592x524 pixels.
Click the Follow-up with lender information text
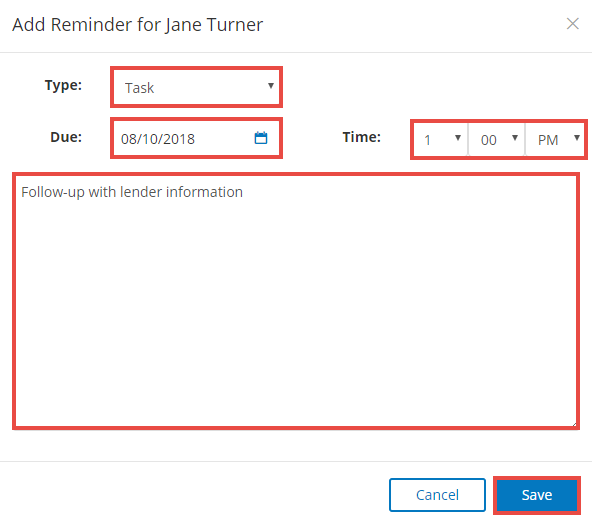[x=132, y=192]
